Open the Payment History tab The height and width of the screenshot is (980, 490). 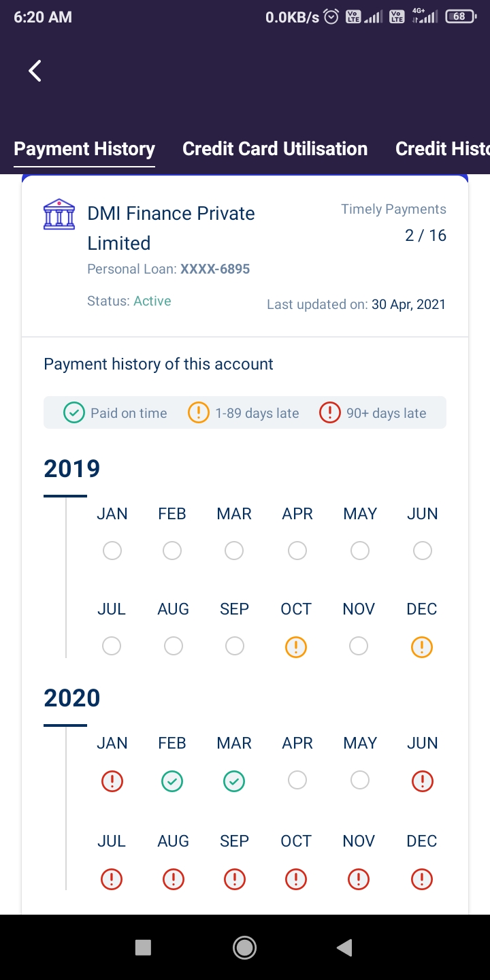(x=84, y=149)
